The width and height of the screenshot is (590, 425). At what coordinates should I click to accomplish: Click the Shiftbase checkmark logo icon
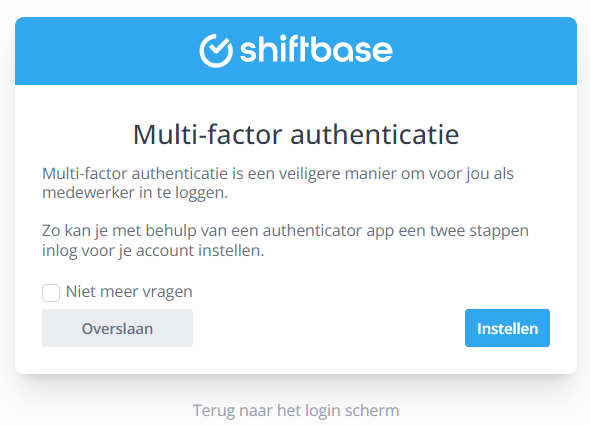click(x=216, y=50)
